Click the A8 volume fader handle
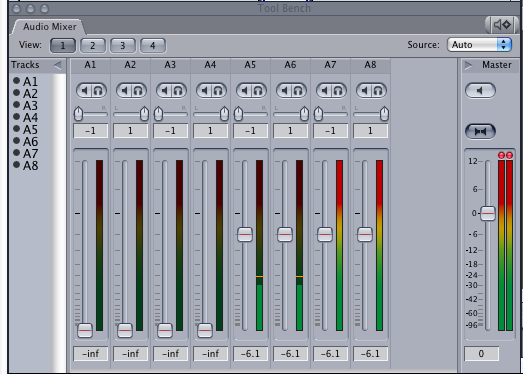The width and height of the screenshot is (523, 374). pyautogui.click(x=365, y=235)
